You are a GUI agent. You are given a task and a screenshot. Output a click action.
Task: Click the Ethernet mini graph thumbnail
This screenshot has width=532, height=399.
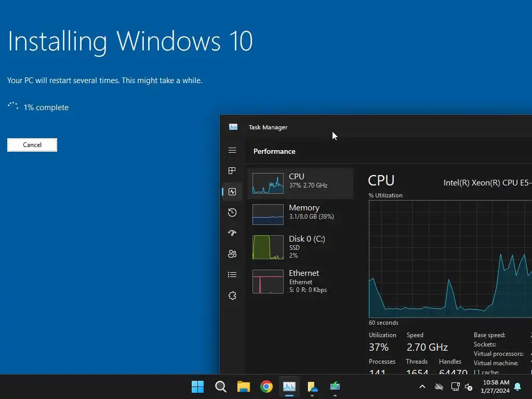point(268,281)
